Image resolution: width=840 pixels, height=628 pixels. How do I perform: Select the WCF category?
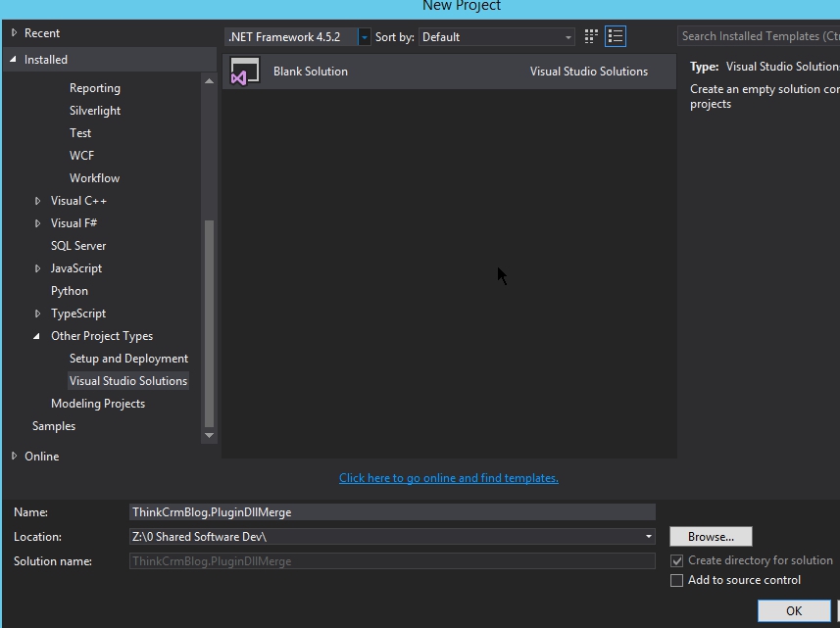(x=81, y=155)
